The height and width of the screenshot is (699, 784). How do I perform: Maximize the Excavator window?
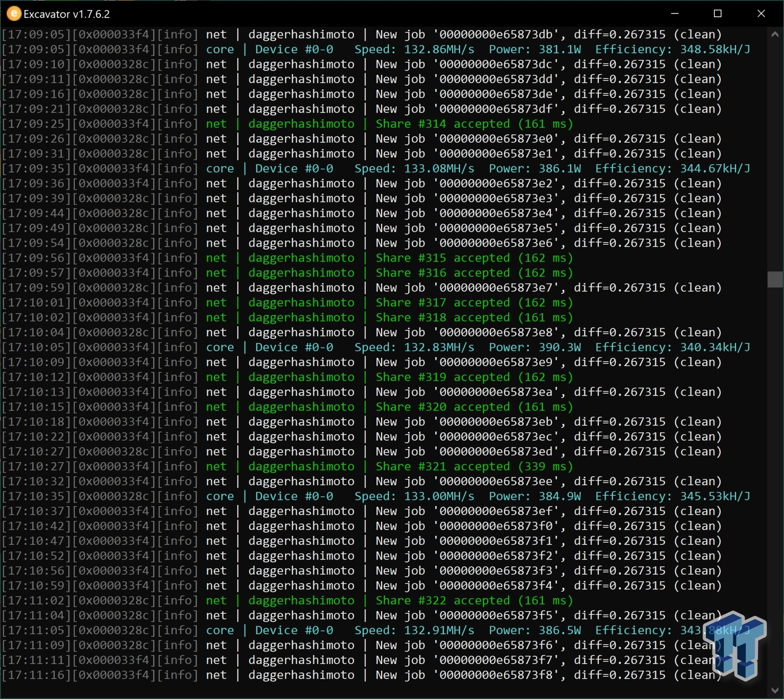pos(718,14)
